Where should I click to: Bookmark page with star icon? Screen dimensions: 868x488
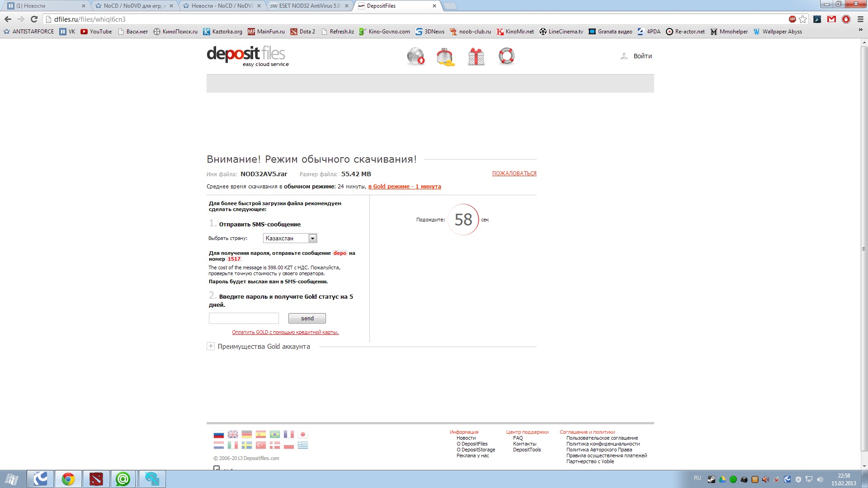point(803,19)
